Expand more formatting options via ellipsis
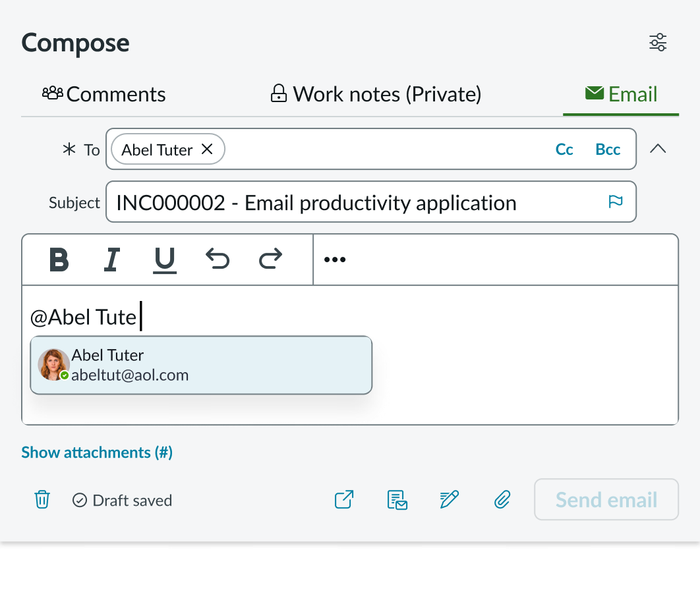Screen dimensions: 700x598 (334, 259)
